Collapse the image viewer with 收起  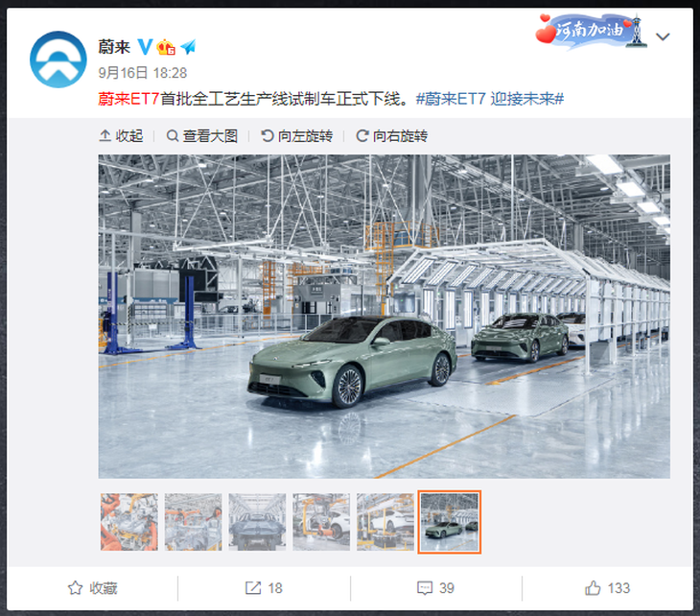click(x=121, y=136)
